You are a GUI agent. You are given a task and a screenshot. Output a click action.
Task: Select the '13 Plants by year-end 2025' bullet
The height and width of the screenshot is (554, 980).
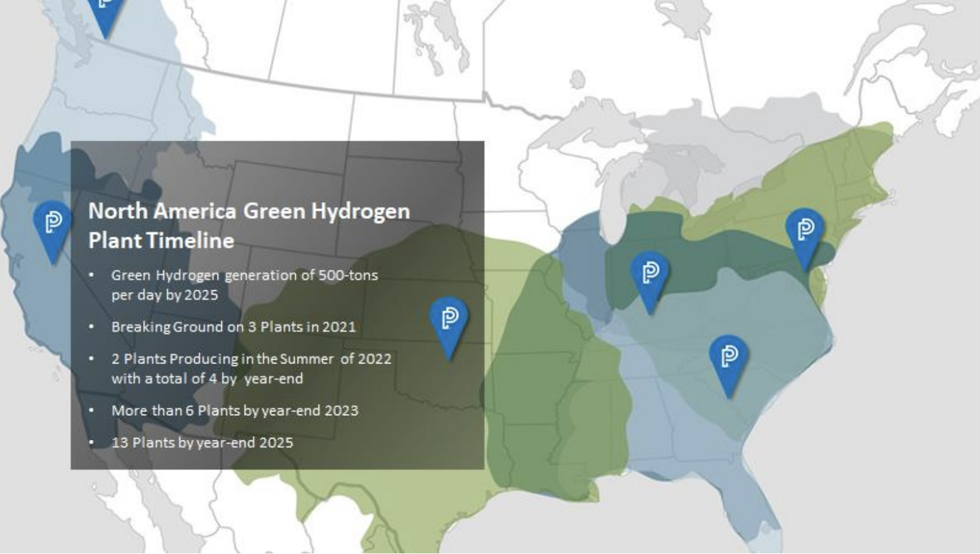coord(202,443)
